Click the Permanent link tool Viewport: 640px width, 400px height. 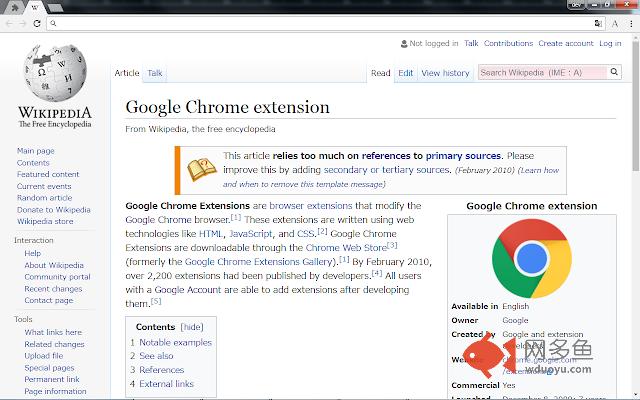tap(52, 379)
